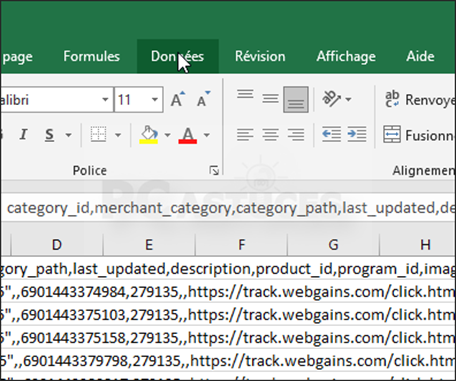Switch to the Formules tab
The width and height of the screenshot is (456, 381).
[x=91, y=56]
